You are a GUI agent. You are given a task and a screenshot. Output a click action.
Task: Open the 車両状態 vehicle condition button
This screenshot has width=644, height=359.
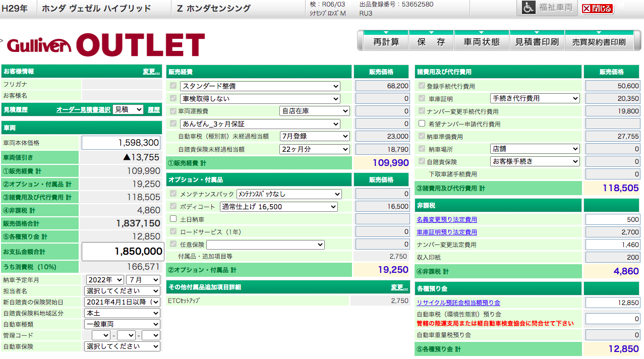click(482, 42)
